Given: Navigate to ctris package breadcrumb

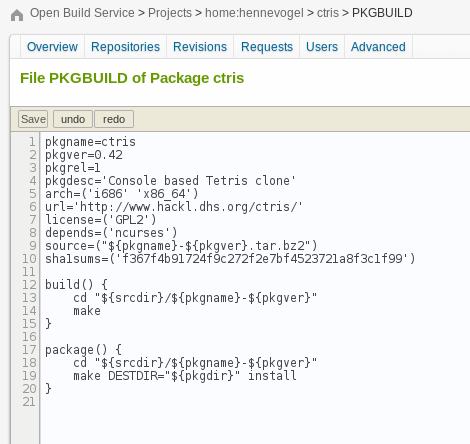Looking at the screenshot, I should click(328, 13).
